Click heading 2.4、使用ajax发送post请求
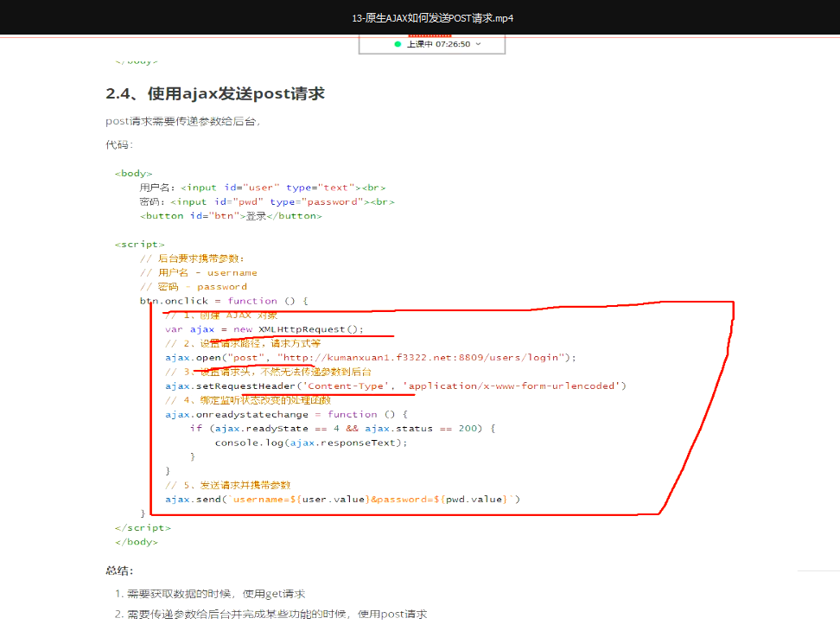This screenshot has height=631, width=840. tap(215, 93)
